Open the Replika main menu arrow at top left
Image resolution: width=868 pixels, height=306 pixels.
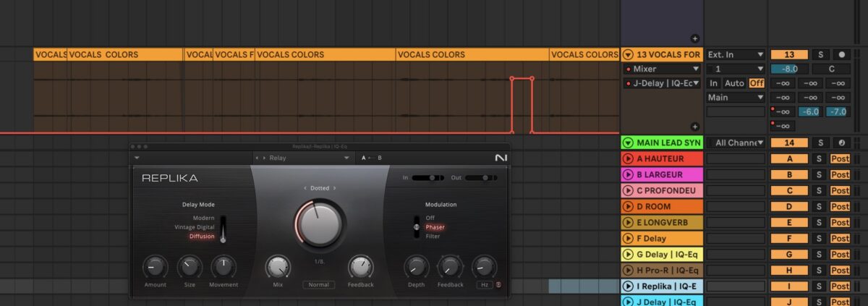(137, 158)
